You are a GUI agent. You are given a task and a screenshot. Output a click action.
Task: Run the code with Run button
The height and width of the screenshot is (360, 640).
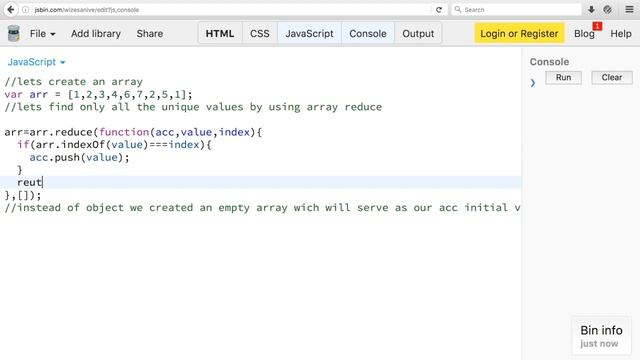(563, 78)
